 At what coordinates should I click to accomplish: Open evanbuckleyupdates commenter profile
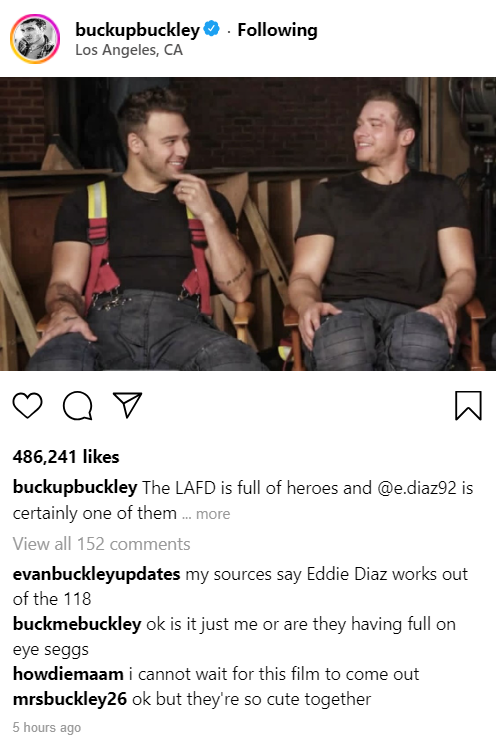pyautogui.click(x=96, y=574)
